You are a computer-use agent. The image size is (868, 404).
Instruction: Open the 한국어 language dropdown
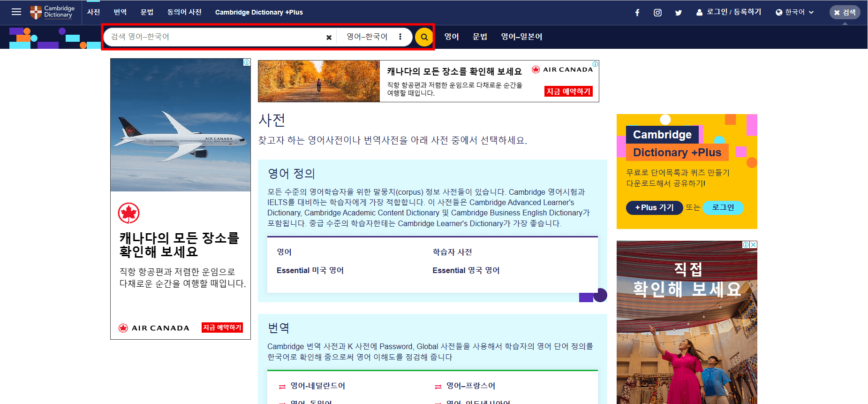[x=794, y=12]
